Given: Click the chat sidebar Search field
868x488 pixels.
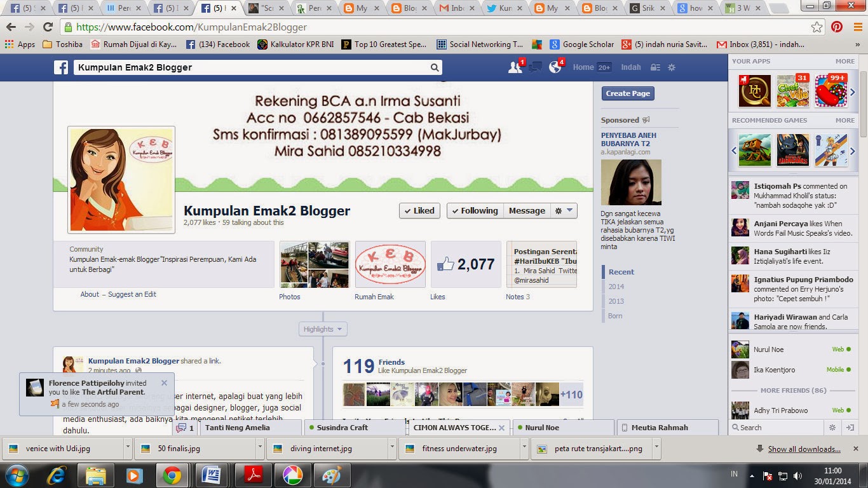Looking at the screenshot, I should click(x=777, y=428).
